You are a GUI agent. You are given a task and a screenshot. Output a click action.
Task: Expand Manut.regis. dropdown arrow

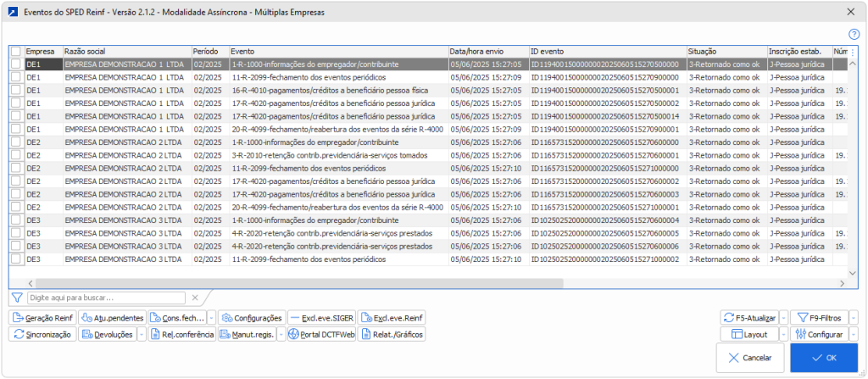point(281,335)
